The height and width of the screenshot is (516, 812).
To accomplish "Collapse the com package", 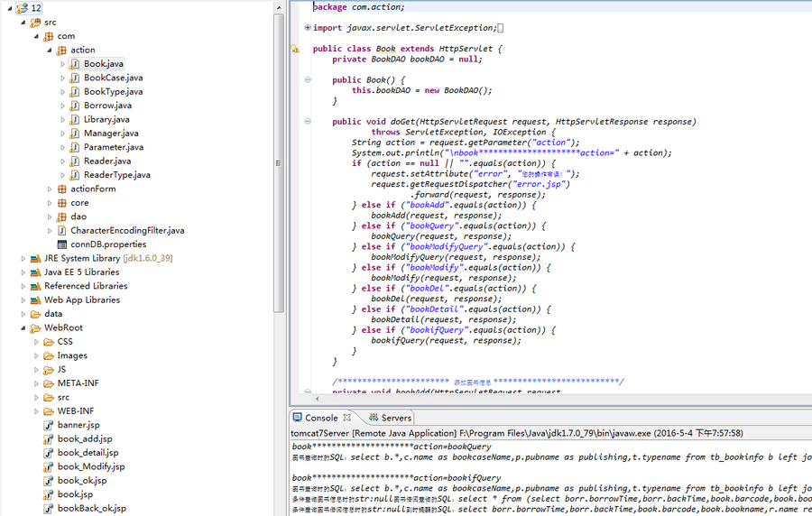I will click(36, 36).
